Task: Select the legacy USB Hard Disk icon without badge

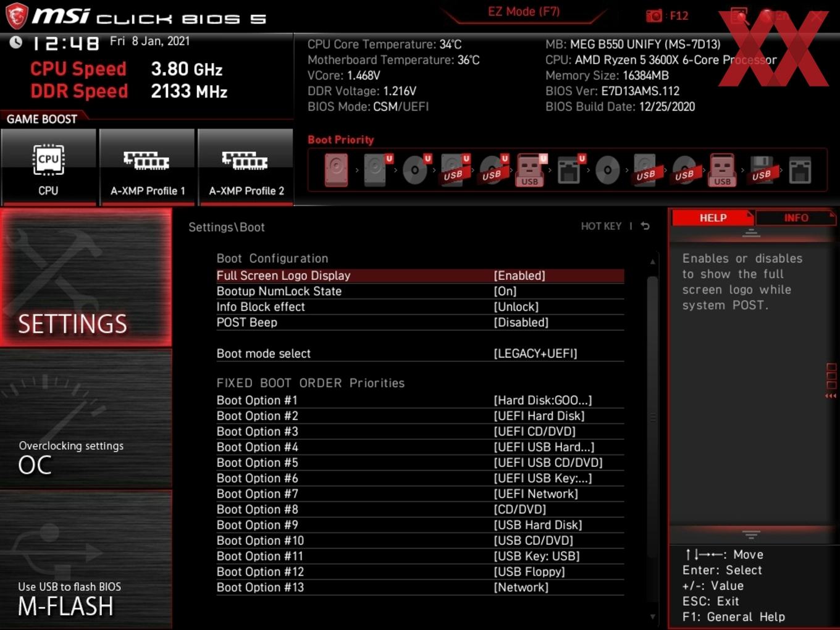Action: coord(646,170)
